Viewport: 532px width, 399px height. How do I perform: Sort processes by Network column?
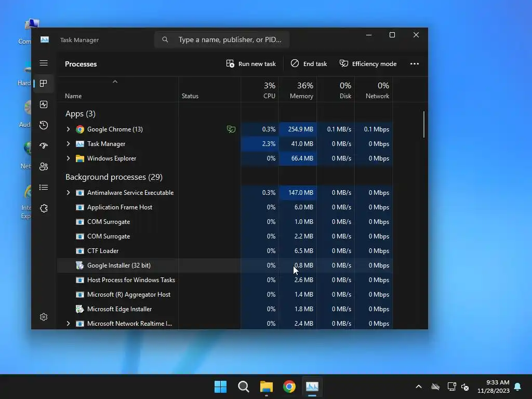click(x=374, y=90)
